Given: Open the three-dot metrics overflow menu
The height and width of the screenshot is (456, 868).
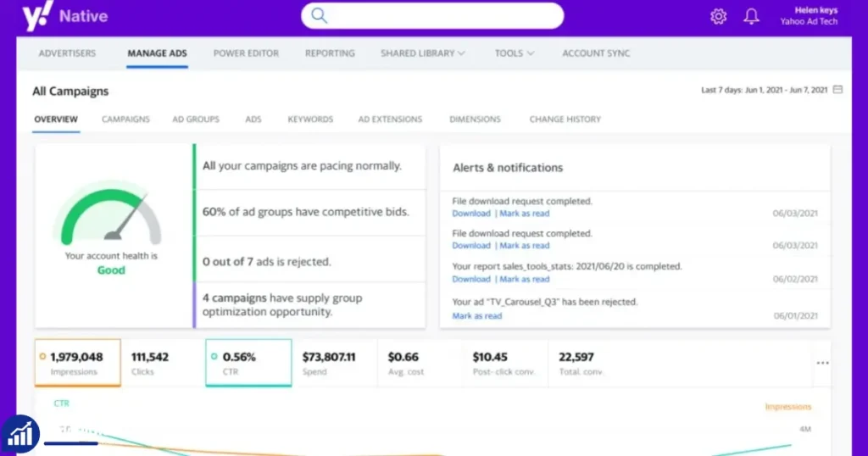Looking at the screenshot, I should [822, 363].
